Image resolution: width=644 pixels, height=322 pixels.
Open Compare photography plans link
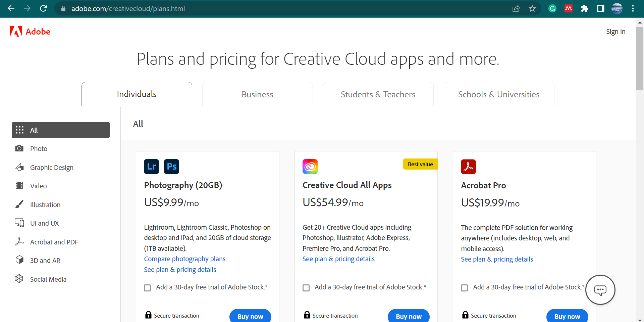[x=185, y=259]
